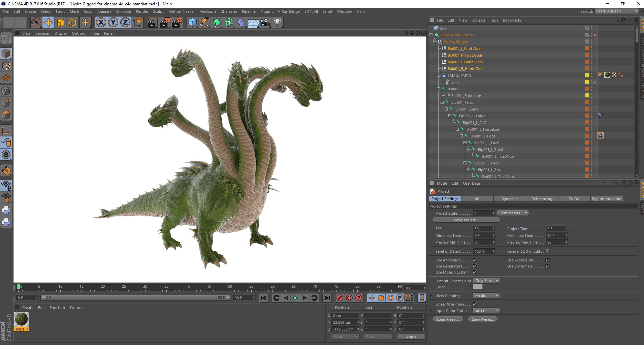Toggle Use Animation checkbox
644x345 pixels.
tap(475, 260)
